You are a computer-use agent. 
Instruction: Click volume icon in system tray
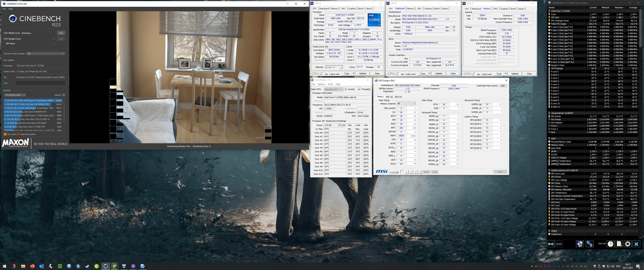point(613,266)
